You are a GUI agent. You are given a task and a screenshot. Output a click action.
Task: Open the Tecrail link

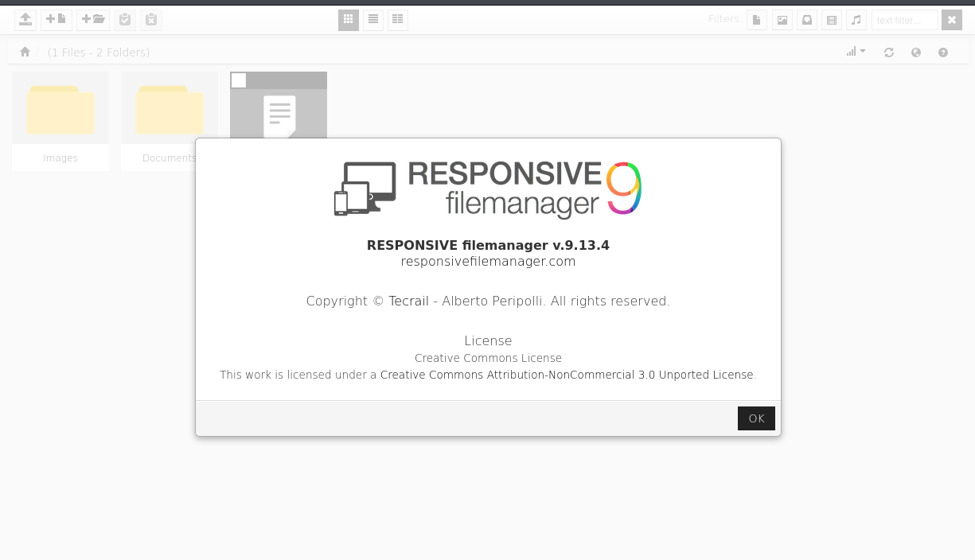pos(409,301)
